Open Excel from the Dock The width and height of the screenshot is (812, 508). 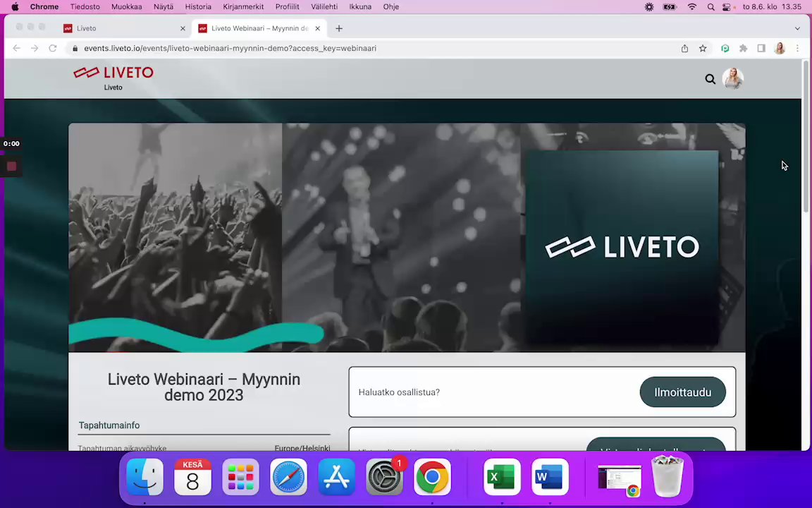pos(502,477)
